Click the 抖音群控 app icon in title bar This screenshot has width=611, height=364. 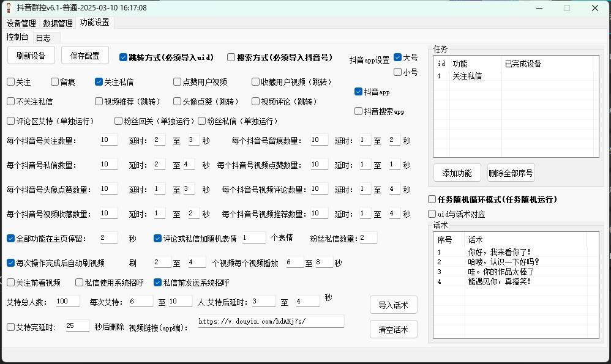(8, 8)
